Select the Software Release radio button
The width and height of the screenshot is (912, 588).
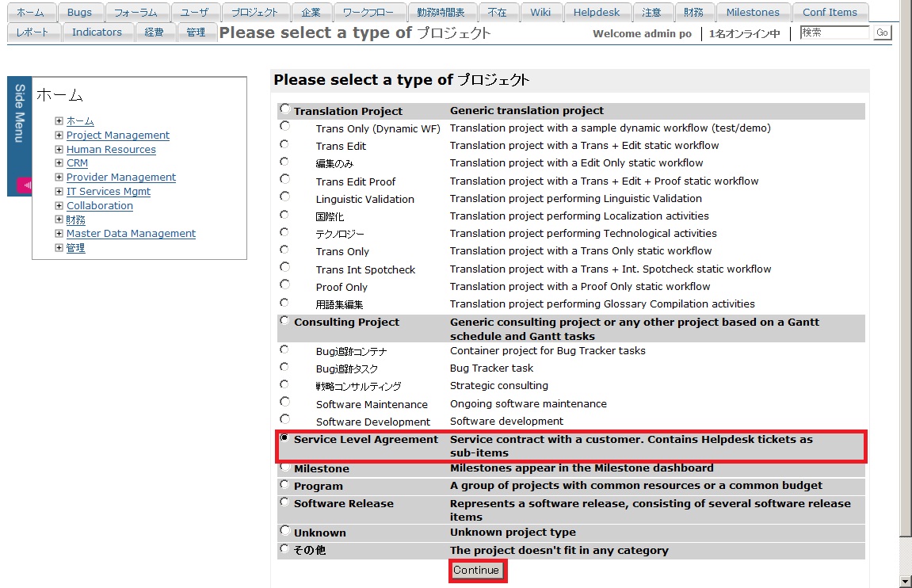tap(284, 502)
